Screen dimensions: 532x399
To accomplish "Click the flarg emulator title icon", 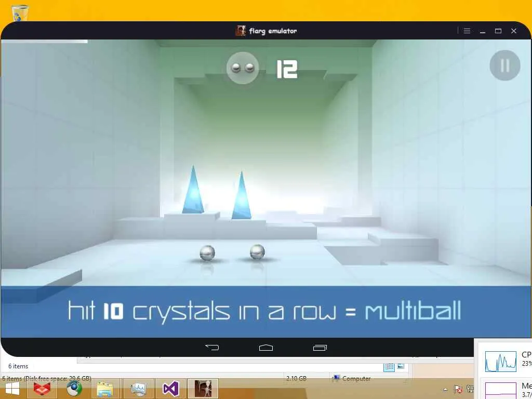I will [x=241, y=31].
